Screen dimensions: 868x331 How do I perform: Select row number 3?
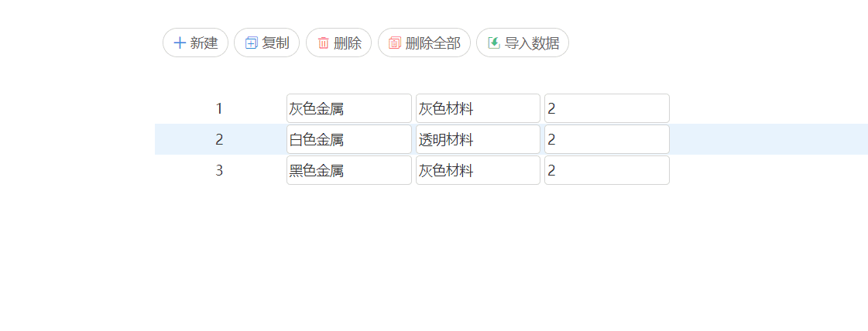pos(219,171)
